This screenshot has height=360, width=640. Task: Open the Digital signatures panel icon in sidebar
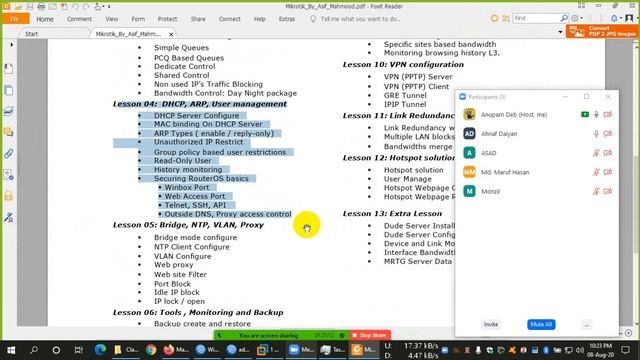pyautogui.click(x=9, y=217)
